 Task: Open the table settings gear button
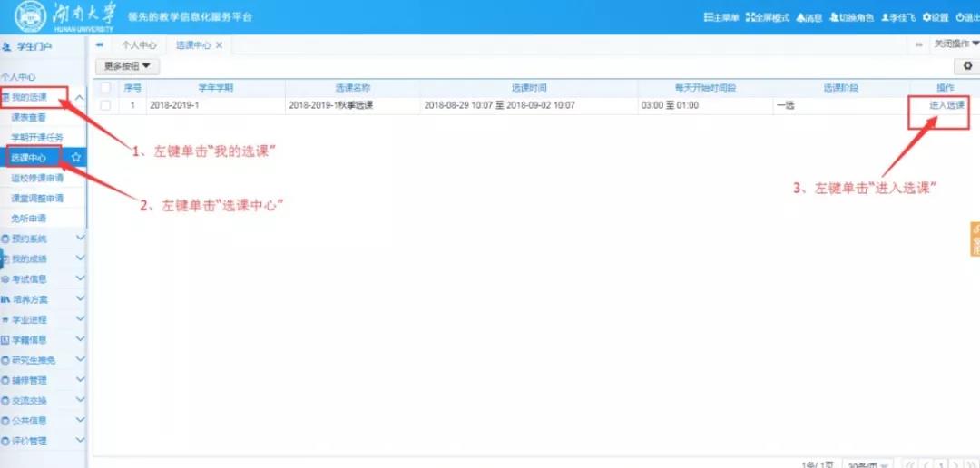click(968, 66)
